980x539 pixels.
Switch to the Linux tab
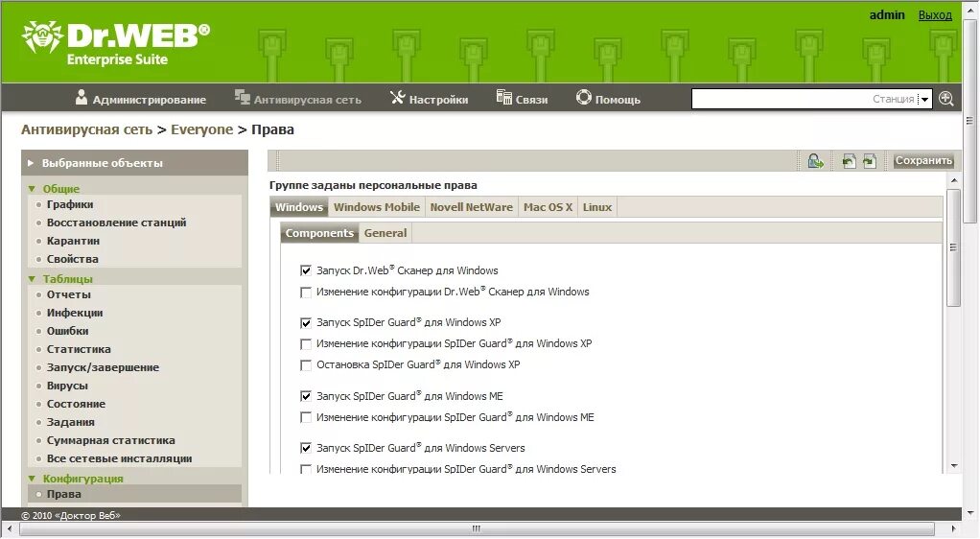coord(596,207)
